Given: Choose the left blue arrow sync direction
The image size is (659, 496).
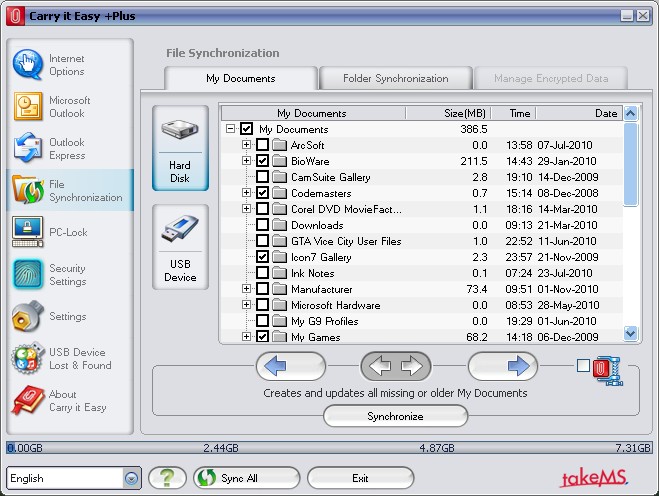Looking at the screenshot, I should (x=290, y=366).
